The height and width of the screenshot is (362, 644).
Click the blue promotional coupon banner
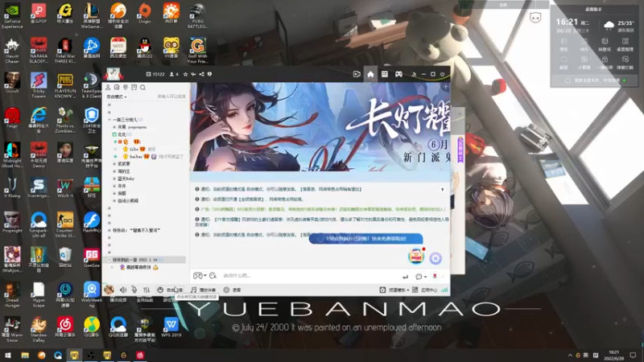[366, 238]
